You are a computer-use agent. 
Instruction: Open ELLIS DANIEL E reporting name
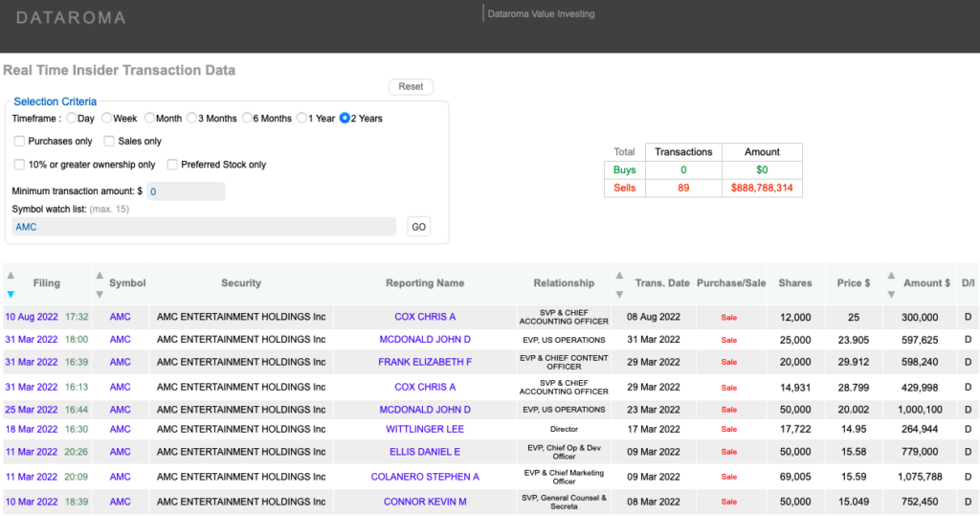click(425, 452)
